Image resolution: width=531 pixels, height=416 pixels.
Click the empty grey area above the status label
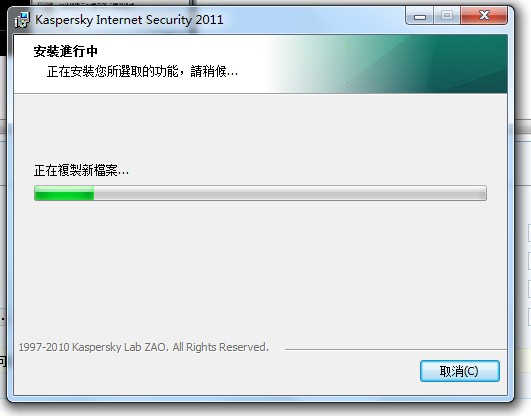tap(260, 127)
